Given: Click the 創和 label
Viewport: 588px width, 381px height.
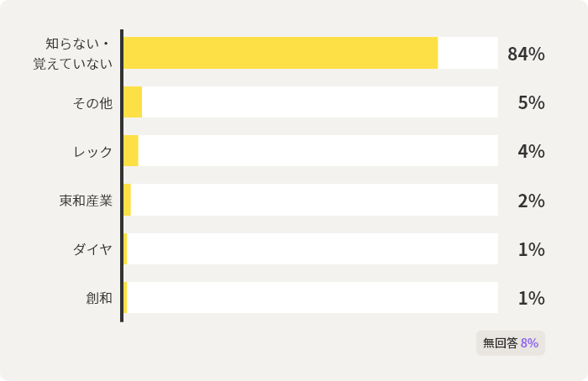Looking at the screenshot, I should coord(99,298).
